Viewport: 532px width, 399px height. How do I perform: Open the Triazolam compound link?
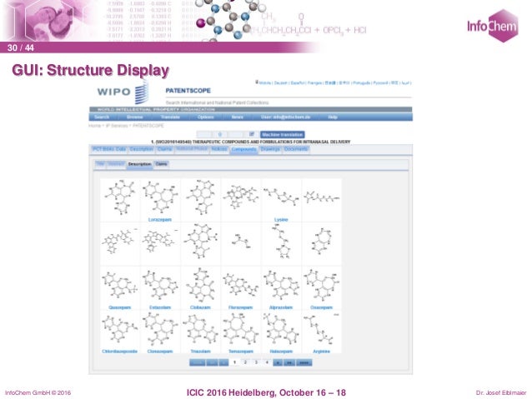(200, 352)
